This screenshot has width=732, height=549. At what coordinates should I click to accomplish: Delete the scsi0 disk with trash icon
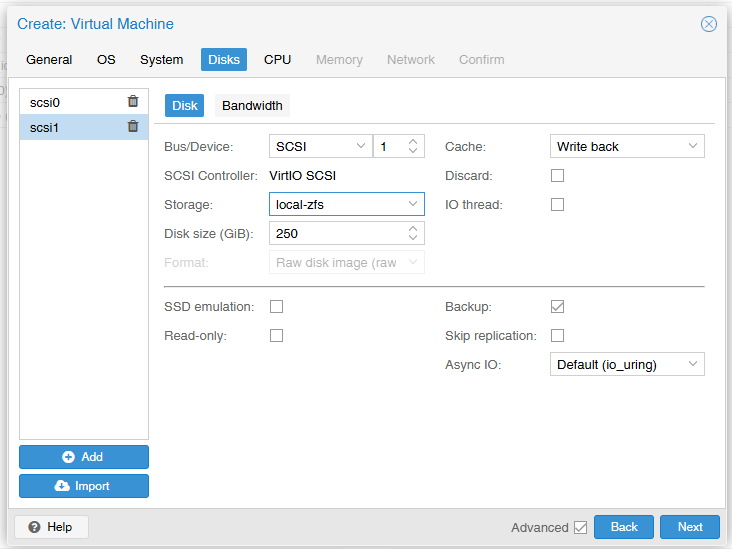click(x=133, y=101)
